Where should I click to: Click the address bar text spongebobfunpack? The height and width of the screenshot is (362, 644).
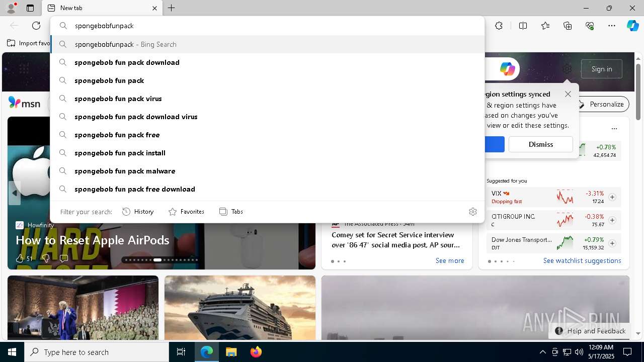(x=104, y=26)
